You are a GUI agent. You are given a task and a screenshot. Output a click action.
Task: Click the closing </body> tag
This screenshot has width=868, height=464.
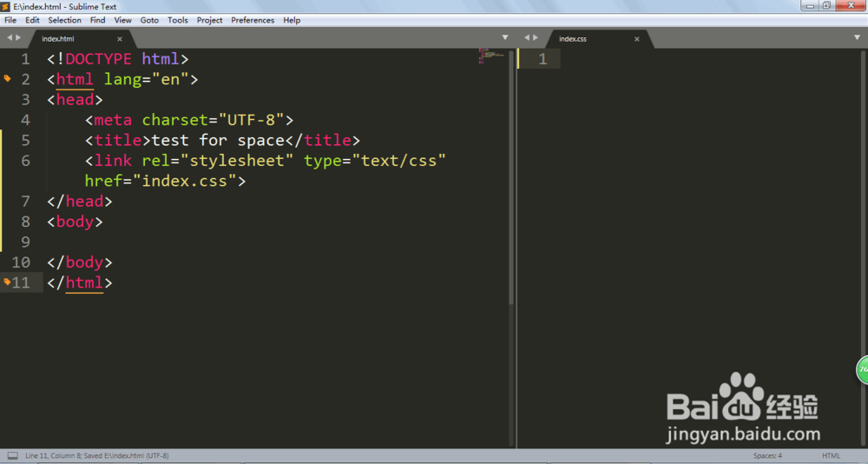pyautogui.click(x=80, y=262)
